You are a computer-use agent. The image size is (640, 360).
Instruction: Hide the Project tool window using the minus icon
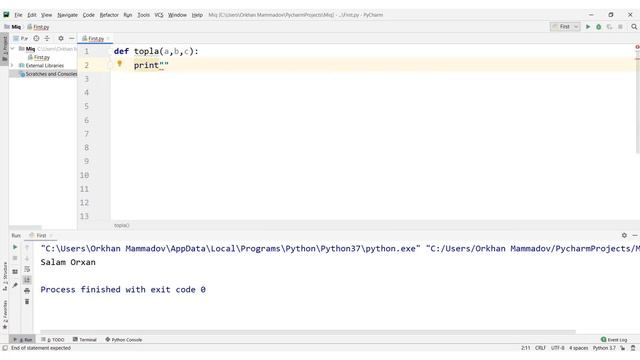(x=71, y=38)
